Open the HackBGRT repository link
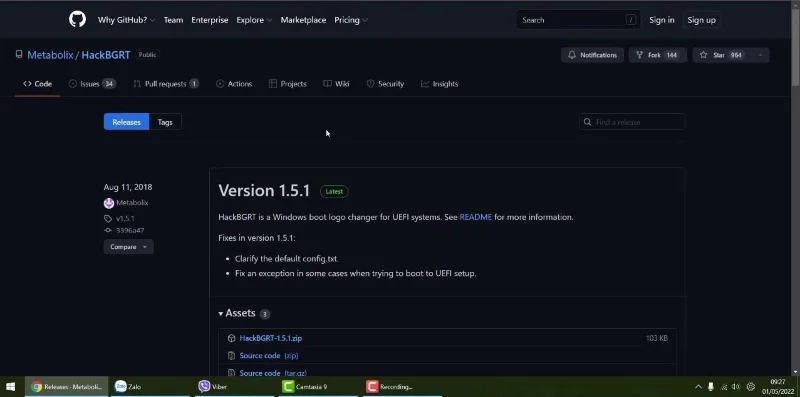The image size is (800, 397). pos(106,55)
